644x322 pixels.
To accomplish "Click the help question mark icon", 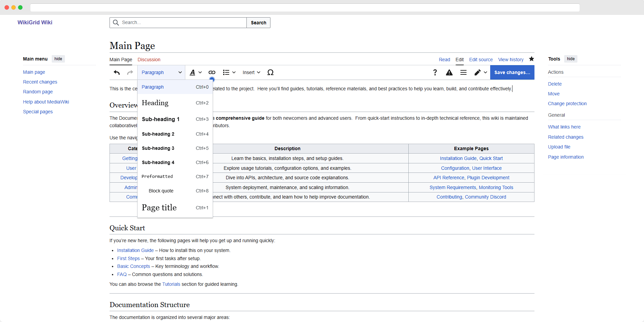I will pos(435,72).
